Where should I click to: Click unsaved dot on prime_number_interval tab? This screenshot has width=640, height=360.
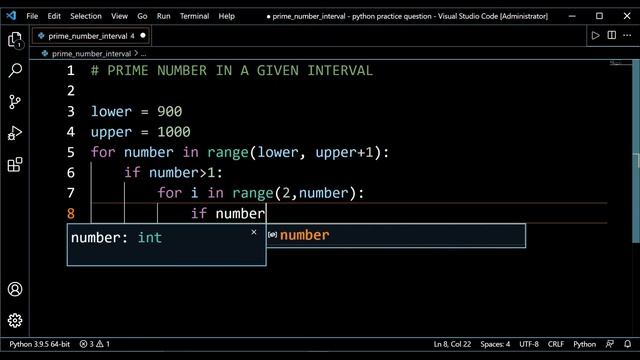(143, 36)
